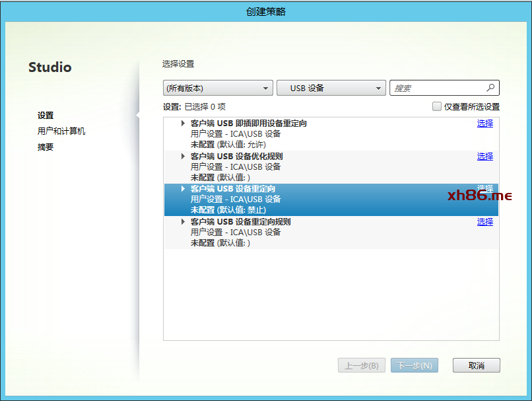Open the (所有版本) version dropdown
Screen dimensions: 532x401
point(217,88)
